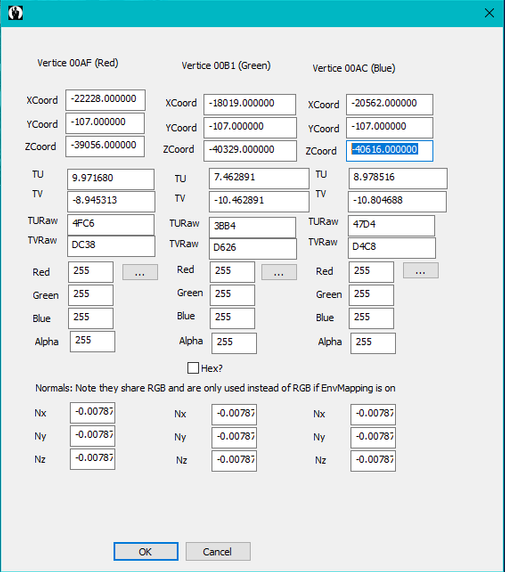Click the Vertice 00AC (Blue) heading
This screenshot has width=505, height=572.
(354, 68)
